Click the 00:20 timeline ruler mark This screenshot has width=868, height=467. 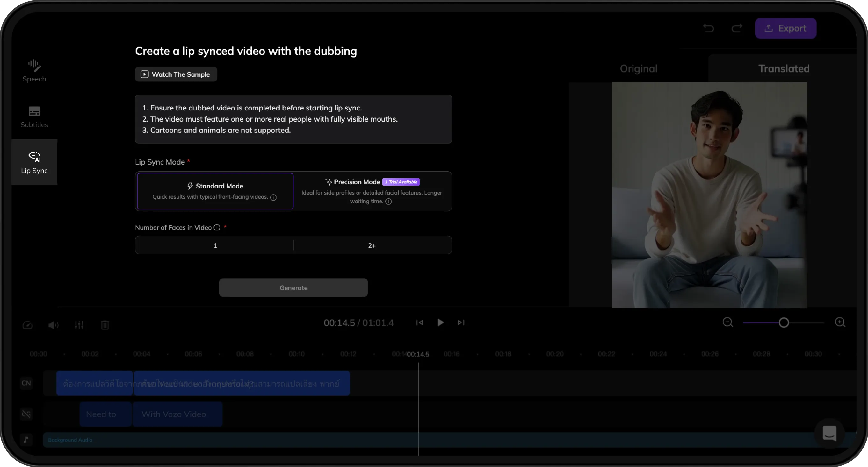[555, 354]
